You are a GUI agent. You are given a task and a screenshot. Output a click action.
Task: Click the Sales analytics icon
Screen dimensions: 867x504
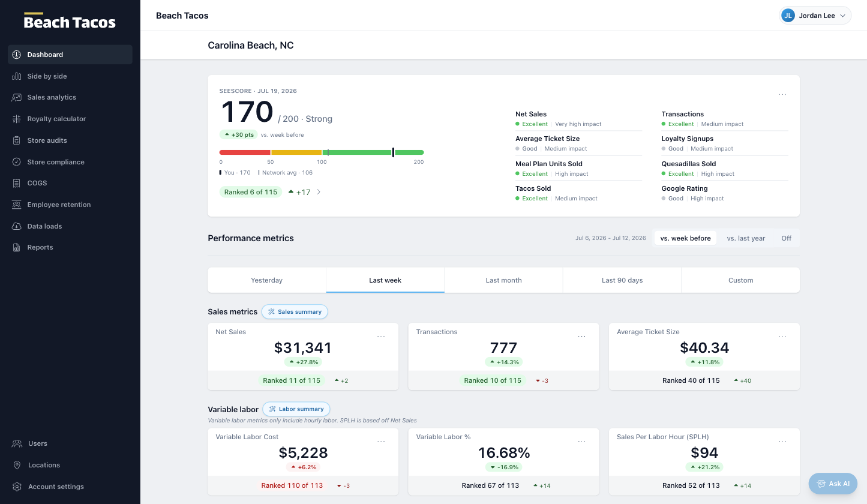(17, 97)
